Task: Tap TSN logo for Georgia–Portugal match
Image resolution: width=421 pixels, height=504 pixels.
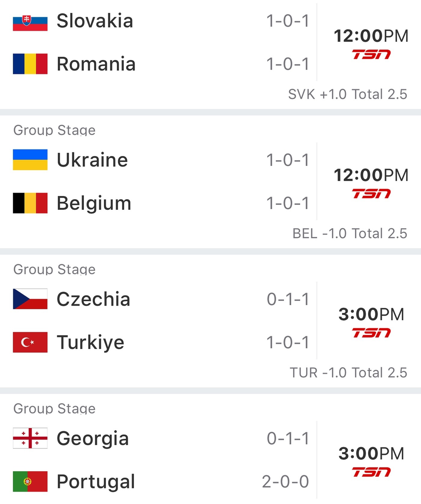Action: 371,472
